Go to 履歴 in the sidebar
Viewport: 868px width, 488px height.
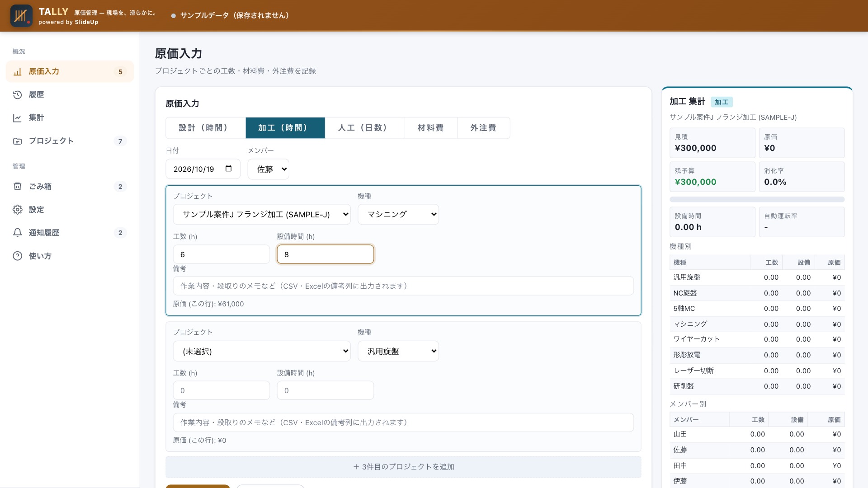click(x=70, y=95)
